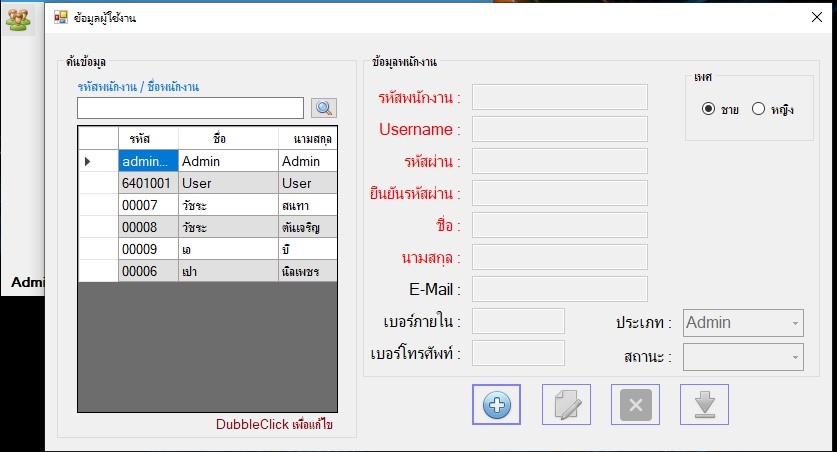
Task: Click the users icon at top-left corner
Action: click(18, 19)
